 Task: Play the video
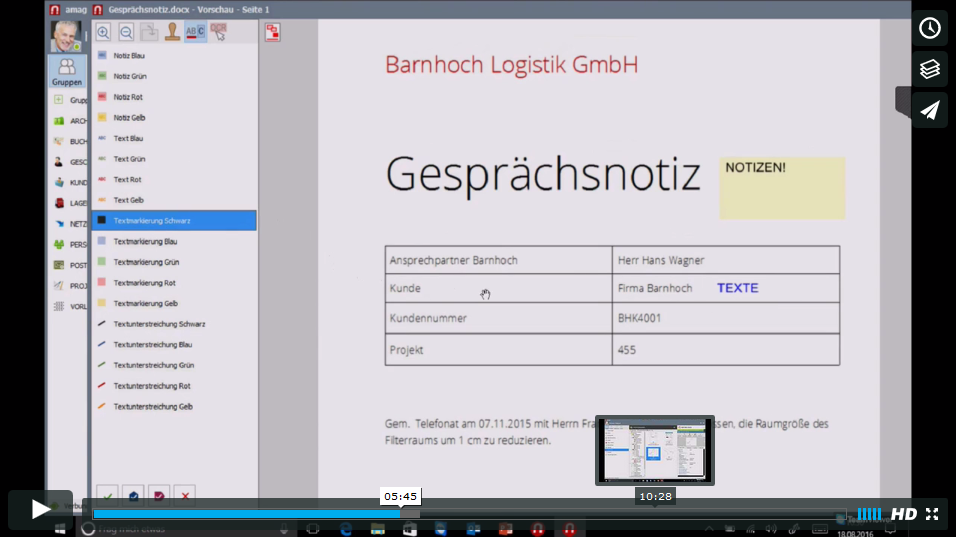click(x=40, y=509)
